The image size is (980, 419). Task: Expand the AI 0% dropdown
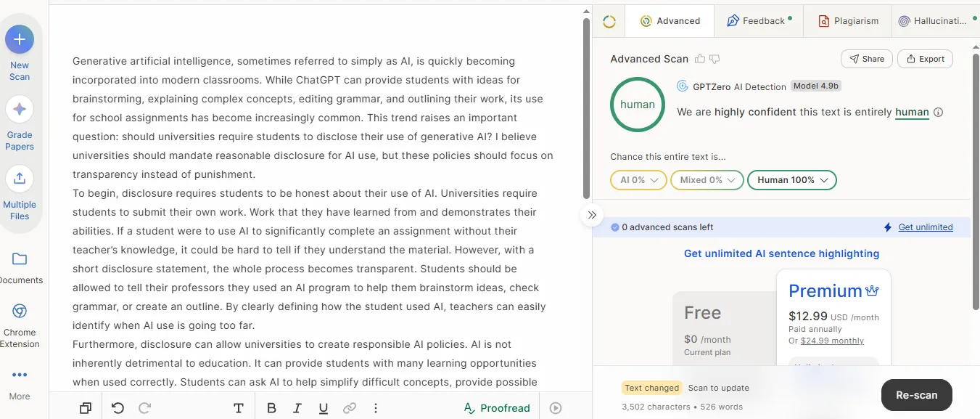(638, 179)
